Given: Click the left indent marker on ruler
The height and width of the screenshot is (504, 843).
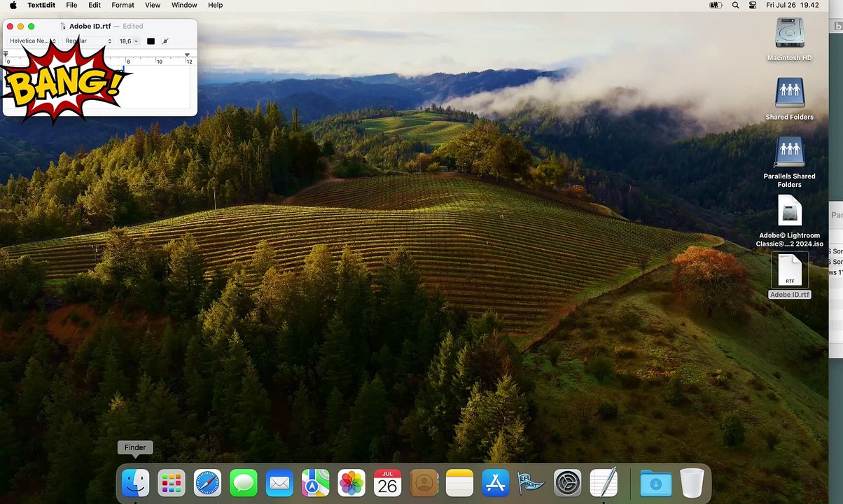Looking at the screenshot, I should tap(6, 55).
